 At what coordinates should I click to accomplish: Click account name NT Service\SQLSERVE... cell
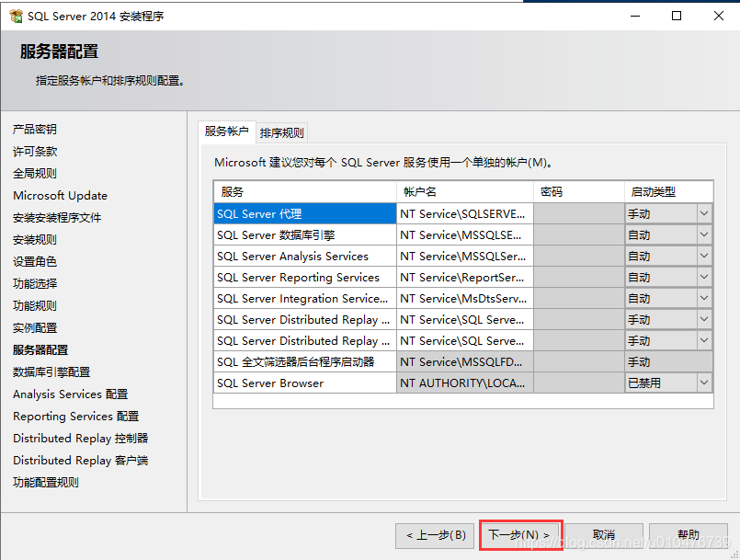pyautogui.click(x=465, y=213)
